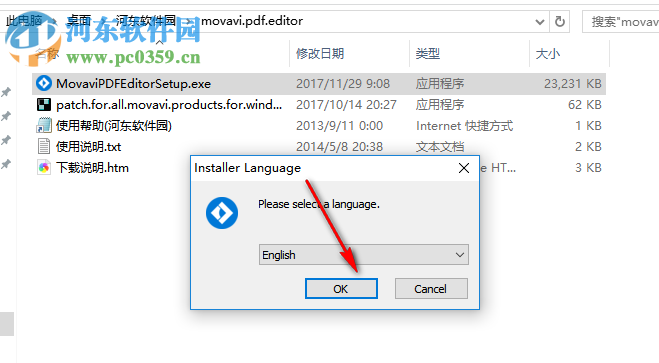
Task: Open the English language dropdown
Action: coord(364,255)
